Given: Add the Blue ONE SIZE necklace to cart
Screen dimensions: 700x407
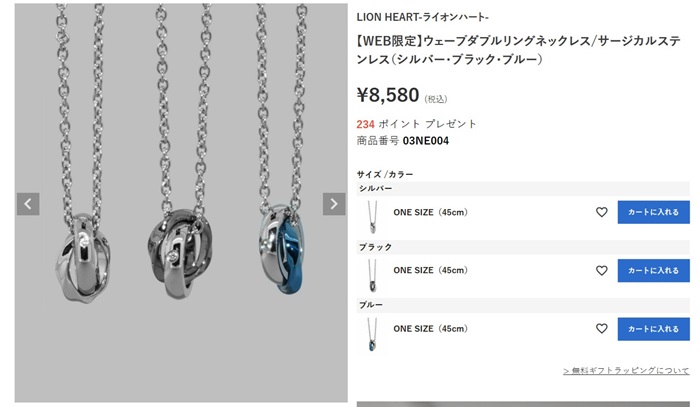Looking at the screenshot, I should (654, 329).
